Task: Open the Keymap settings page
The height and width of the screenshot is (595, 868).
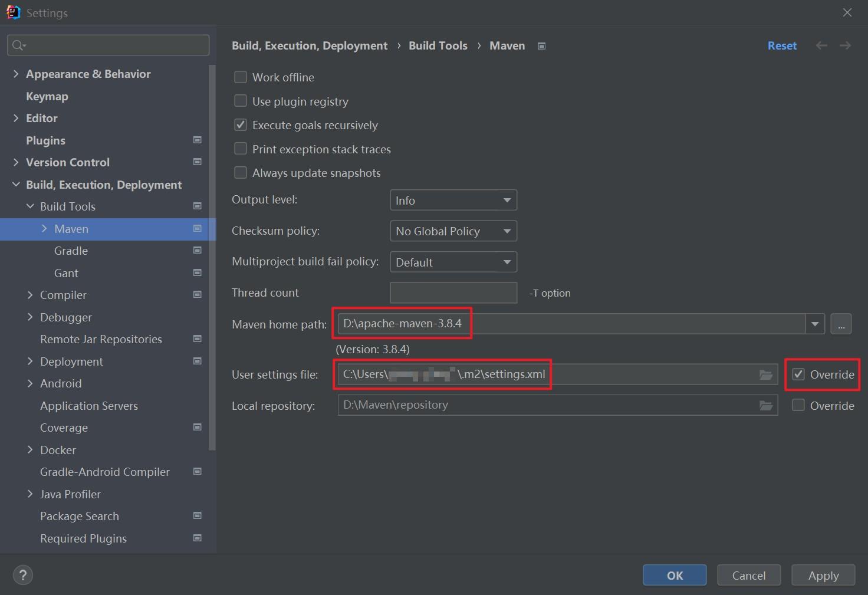Action: [47, 96]
